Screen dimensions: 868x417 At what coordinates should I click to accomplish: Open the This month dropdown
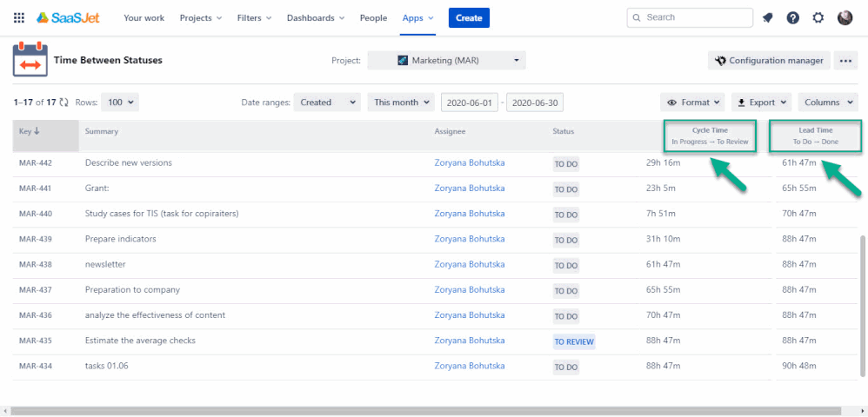tap(401, 103)
